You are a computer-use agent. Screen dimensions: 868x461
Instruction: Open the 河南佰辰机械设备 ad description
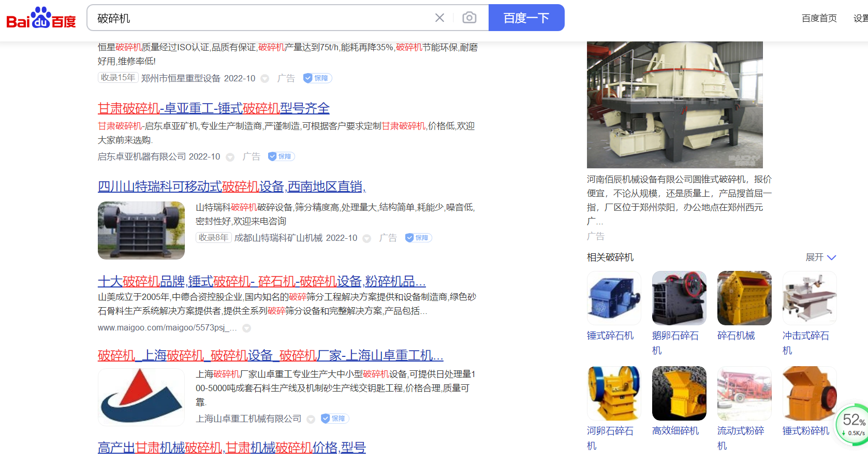pyautogui.click(x=680, y=200)
